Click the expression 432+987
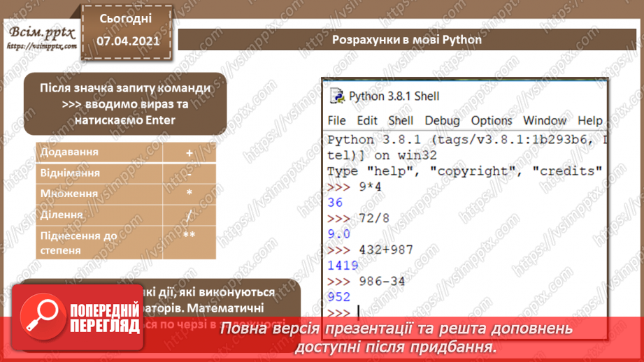 coord(386,250)
